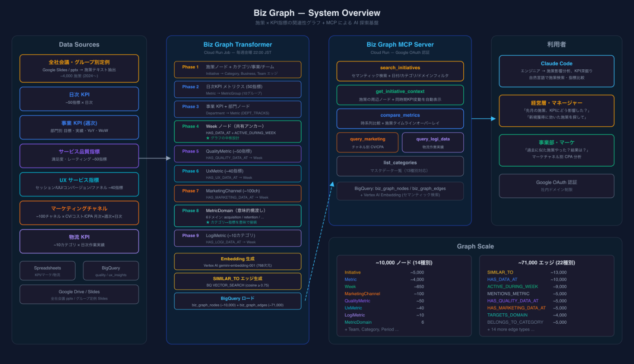The image size is (634, 364).
Task: Select Phase 5 QualityMetric row
Action: tap(238, 154)
